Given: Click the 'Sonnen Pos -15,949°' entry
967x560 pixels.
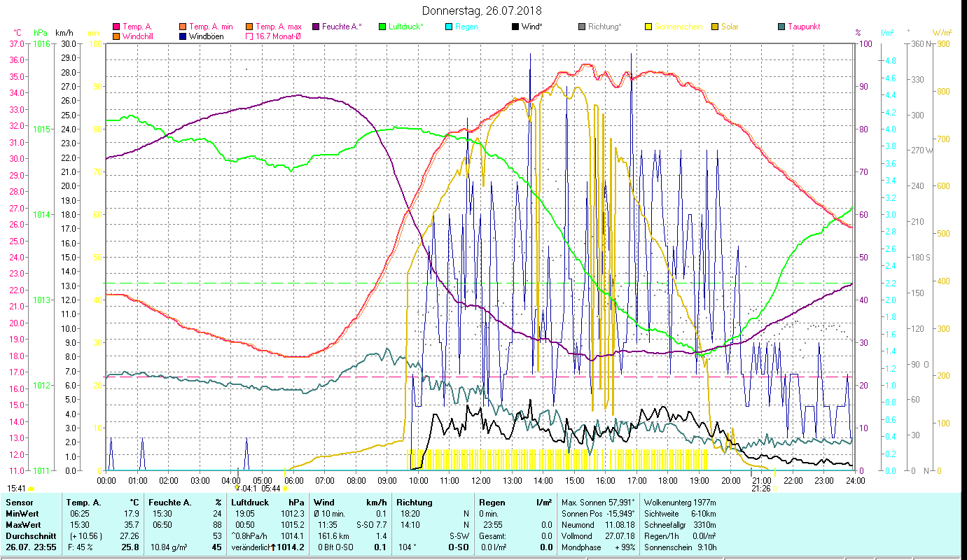Looking at the screenshot, I should [x=598, y=514].
